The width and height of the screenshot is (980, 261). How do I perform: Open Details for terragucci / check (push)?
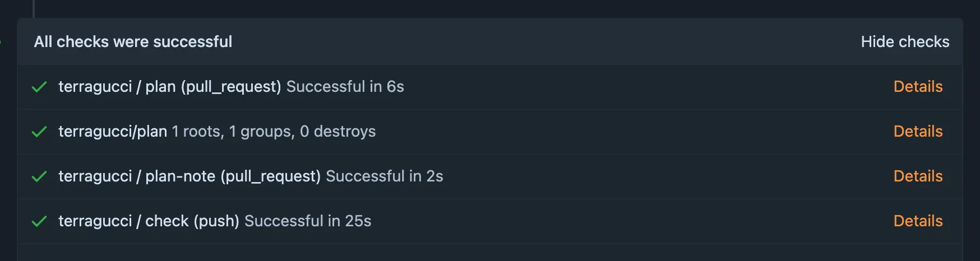(918, 221)
